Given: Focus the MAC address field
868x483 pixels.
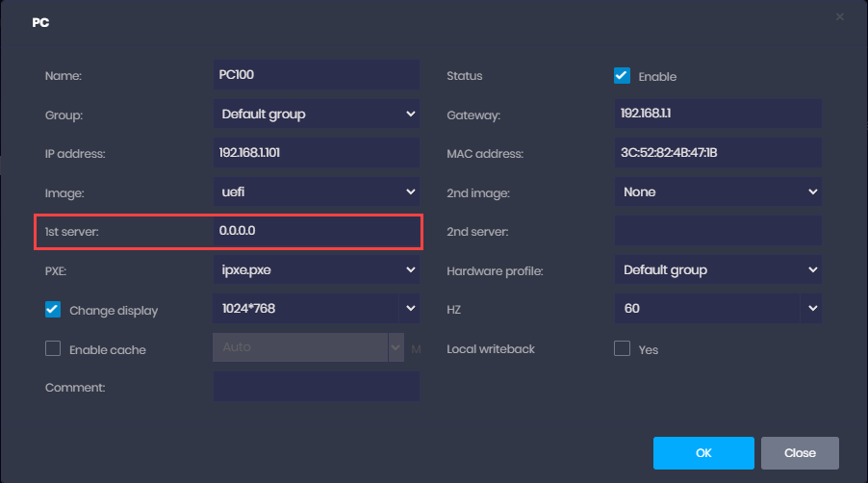Looking at the screenshot, I should click(x=718, y=152).
